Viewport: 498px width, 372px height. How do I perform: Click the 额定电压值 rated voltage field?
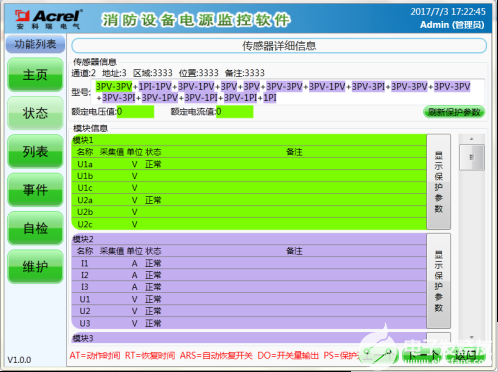pos(135,112)
